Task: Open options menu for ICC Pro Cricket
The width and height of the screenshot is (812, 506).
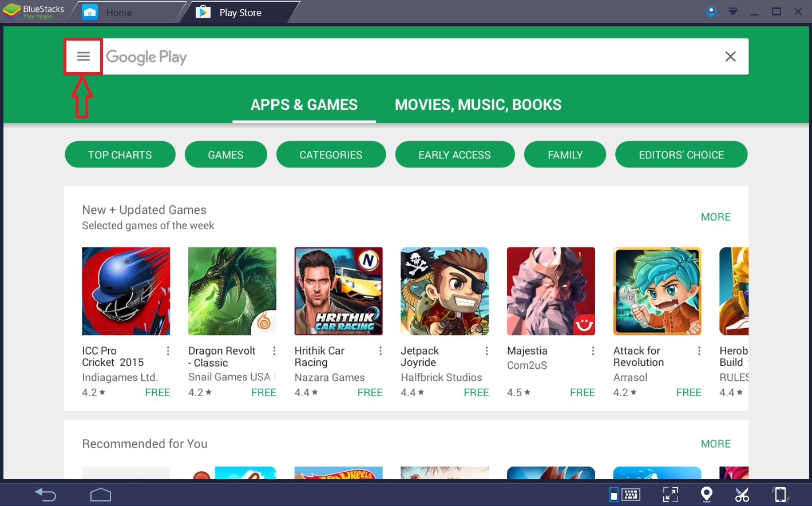Action: click(168, 351)
